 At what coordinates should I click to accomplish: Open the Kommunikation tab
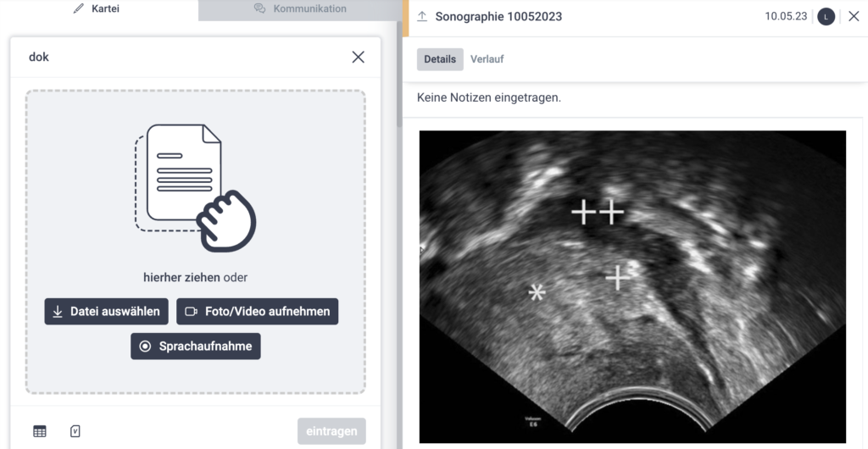click(301, 8)
